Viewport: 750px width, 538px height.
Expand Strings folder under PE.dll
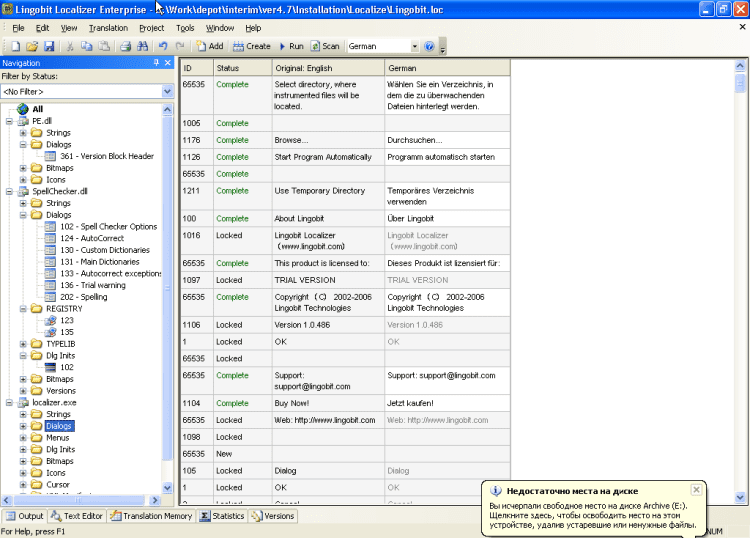[x=23, y=133]
